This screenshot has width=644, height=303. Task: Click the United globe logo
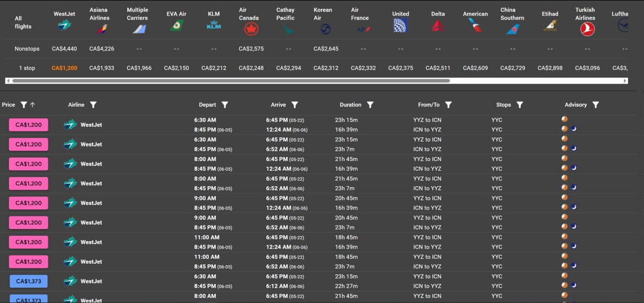coord(400,26)
